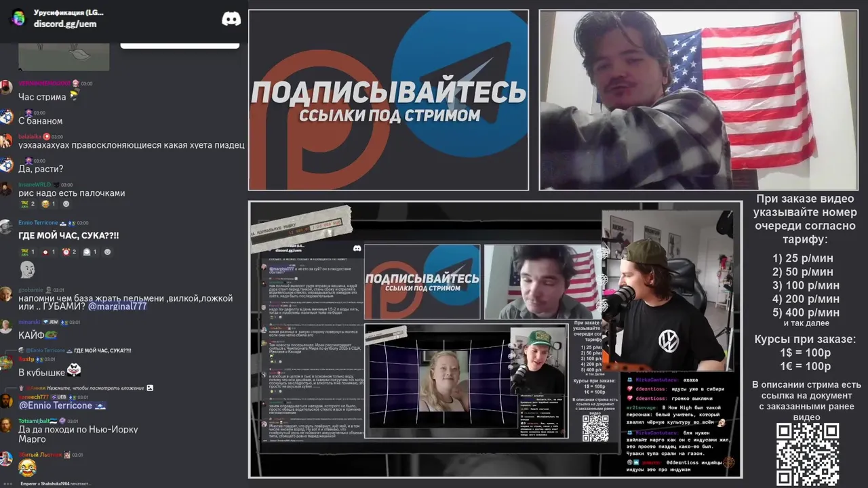Click the message 'С бананом'
Screen dimensions: 868x488
(x=40, y=121)
